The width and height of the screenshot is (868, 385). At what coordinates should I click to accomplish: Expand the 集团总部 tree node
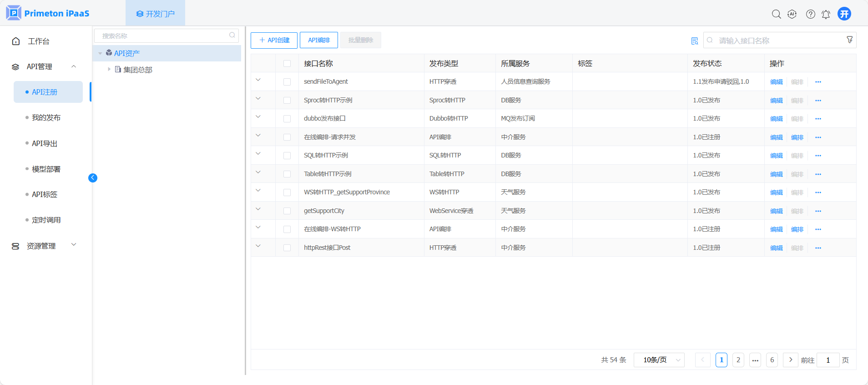pyautogui.click(x=109, y=69)
